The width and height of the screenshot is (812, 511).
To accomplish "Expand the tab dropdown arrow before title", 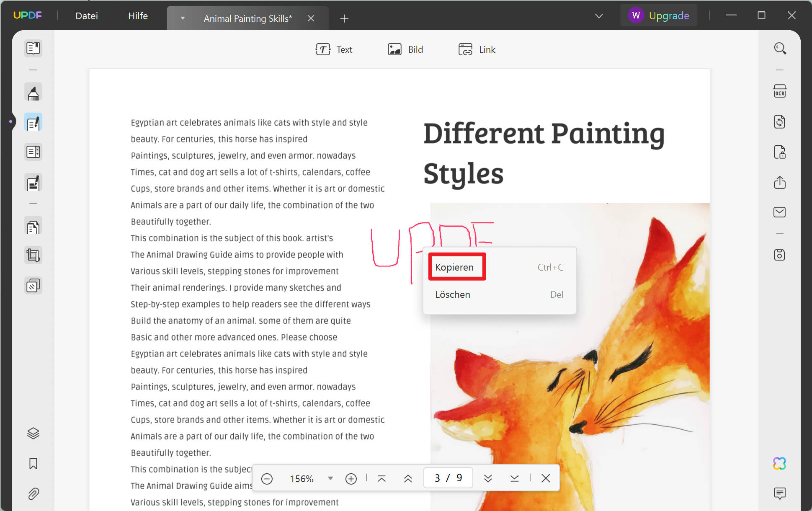I will pos(183,18).
